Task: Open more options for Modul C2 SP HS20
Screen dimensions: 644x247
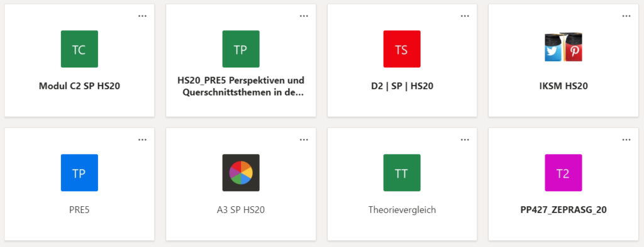Action: point(142,16)
